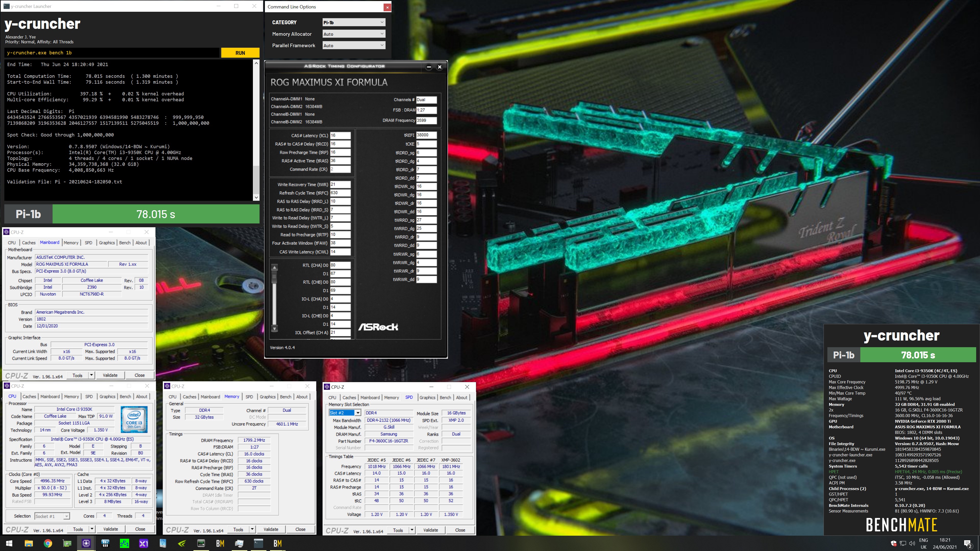Open the Windows Start menu

[x=9, y=543]
